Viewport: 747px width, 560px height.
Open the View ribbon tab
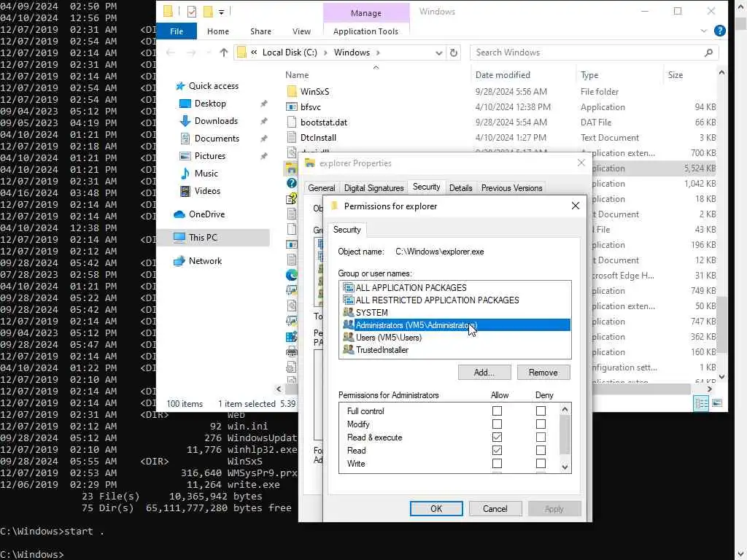(301, 31)
